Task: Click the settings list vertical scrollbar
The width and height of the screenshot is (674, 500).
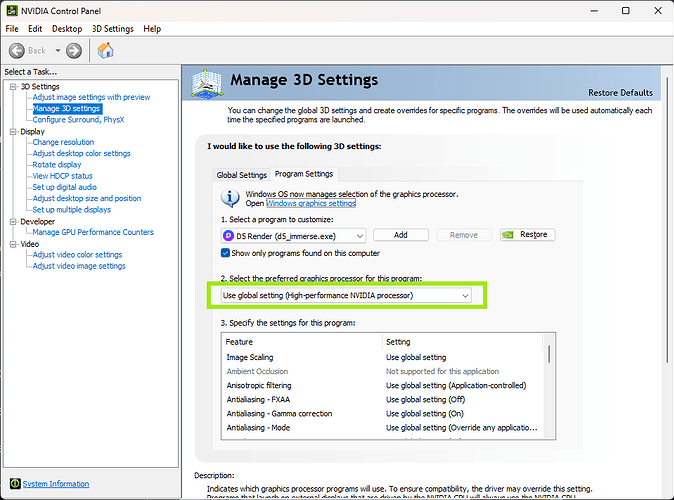Action: click(548, 390)
